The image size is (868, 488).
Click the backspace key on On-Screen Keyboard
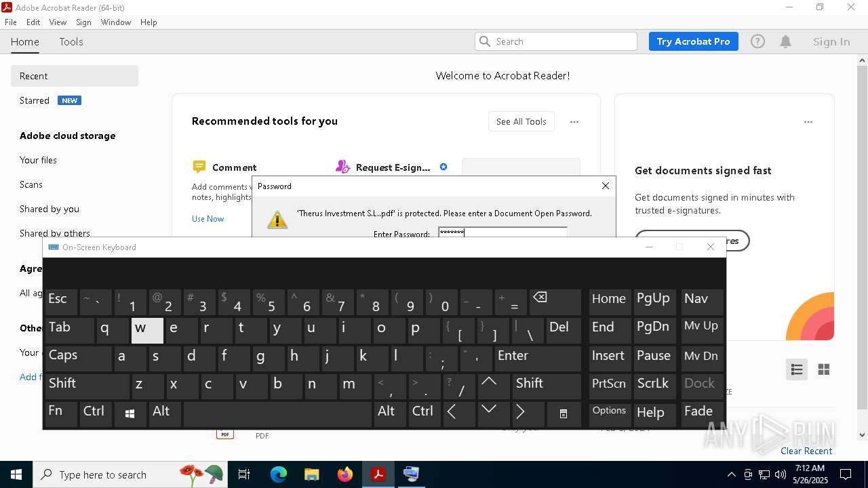tap(555, 302)
